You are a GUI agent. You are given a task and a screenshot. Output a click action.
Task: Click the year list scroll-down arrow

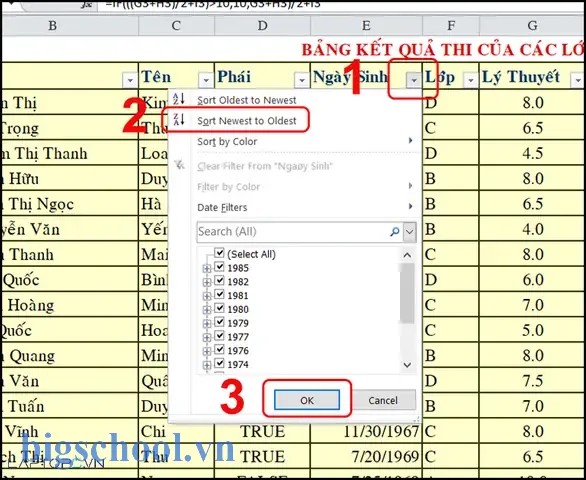tap(407, 364)
